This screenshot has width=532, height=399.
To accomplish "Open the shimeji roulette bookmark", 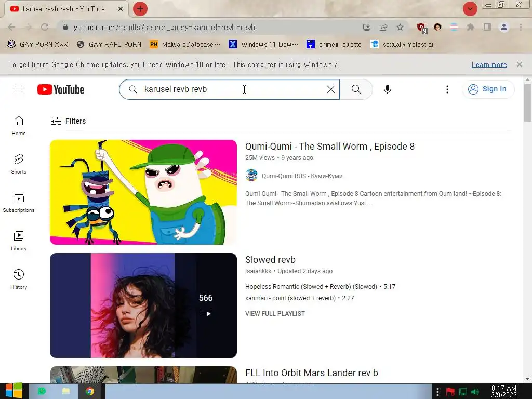I will tap(334, 45).
